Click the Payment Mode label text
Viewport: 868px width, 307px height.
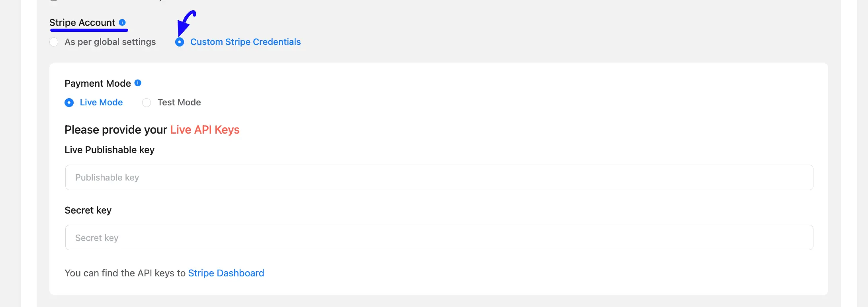tap(98, 84)
